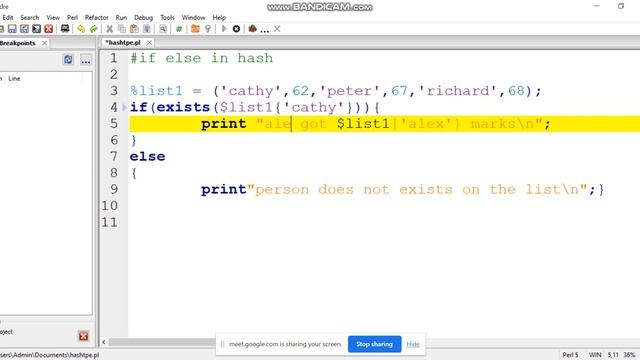Image resolution: width=640 pixels, height=360 pixels.
Task: Redo the edit with green arrow icon
Action: (93, 29)
